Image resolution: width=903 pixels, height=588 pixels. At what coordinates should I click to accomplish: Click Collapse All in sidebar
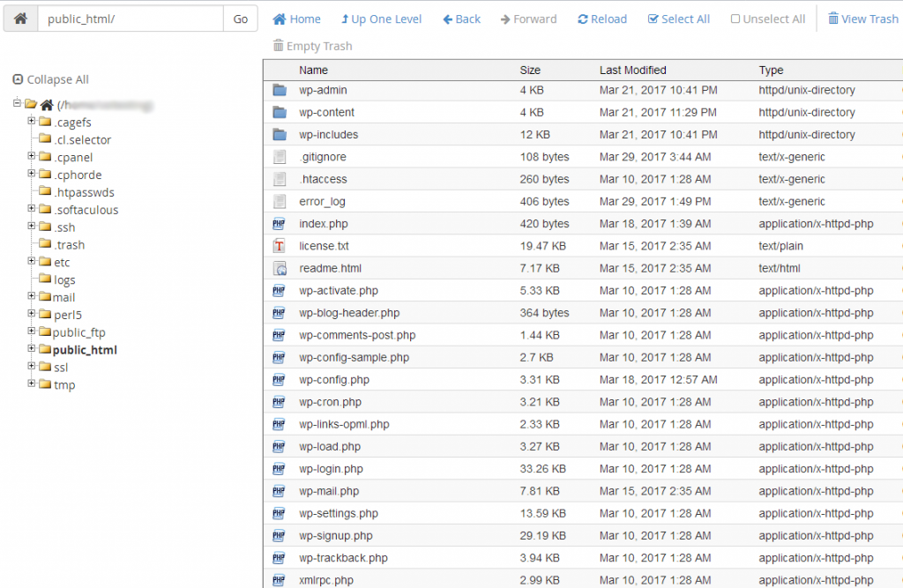point(50,79)
